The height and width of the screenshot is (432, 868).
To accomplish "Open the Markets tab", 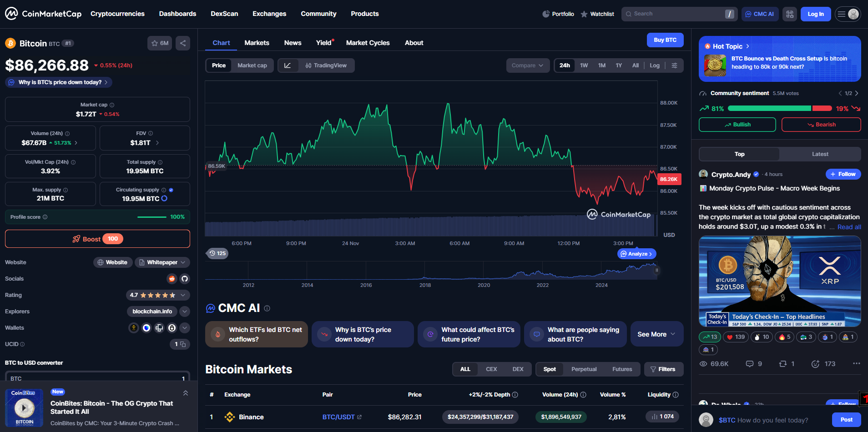I will pyautogui.click(x=257, y=43).
